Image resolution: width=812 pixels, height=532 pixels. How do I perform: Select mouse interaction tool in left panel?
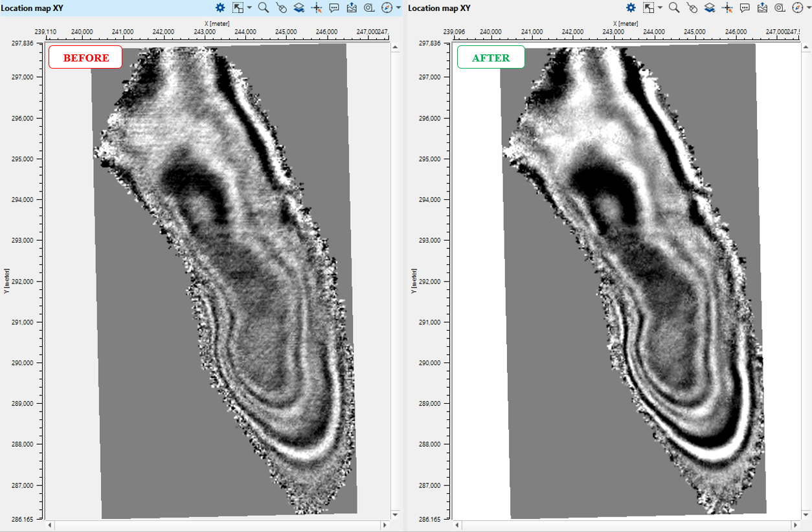[x=281, y=8]
